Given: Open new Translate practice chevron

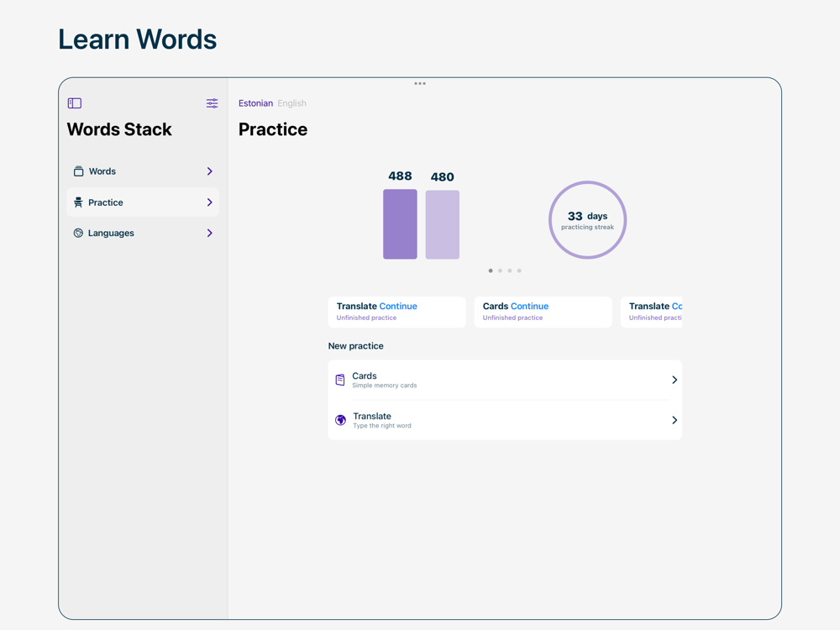Looking at the screenshot, I should click(x=674, y=420).
